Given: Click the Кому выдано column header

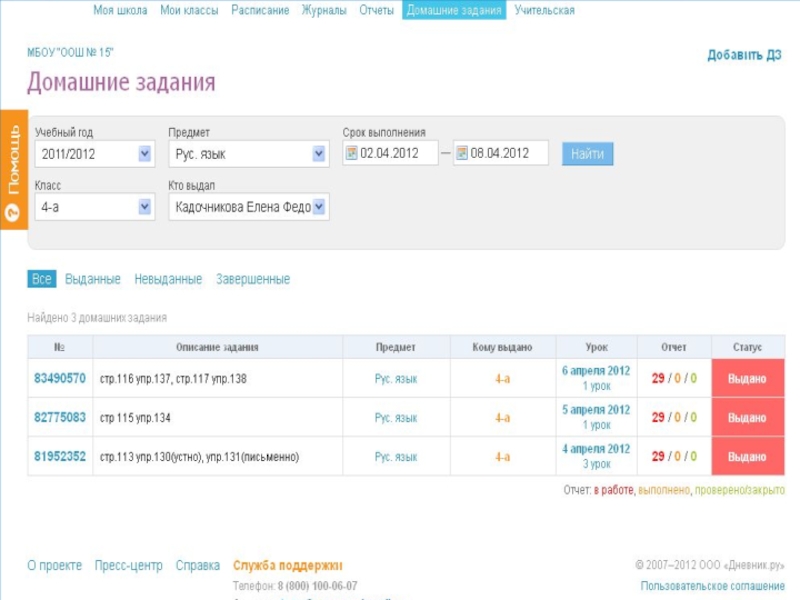Looking at the screenshot, I should (503, 347).
